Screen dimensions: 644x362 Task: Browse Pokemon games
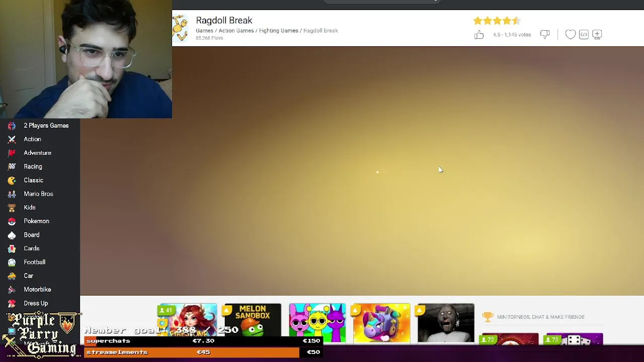click(x=36, y=221)
